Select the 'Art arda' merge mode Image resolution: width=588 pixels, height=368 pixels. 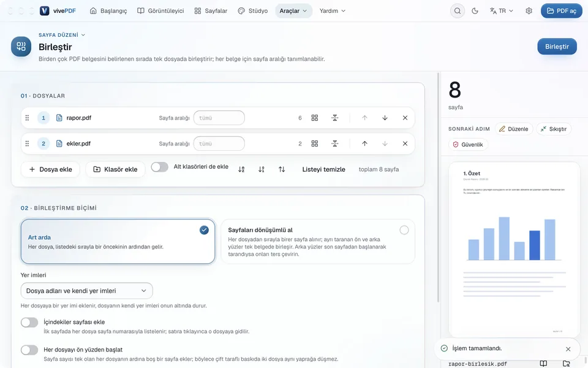point(118,242)
